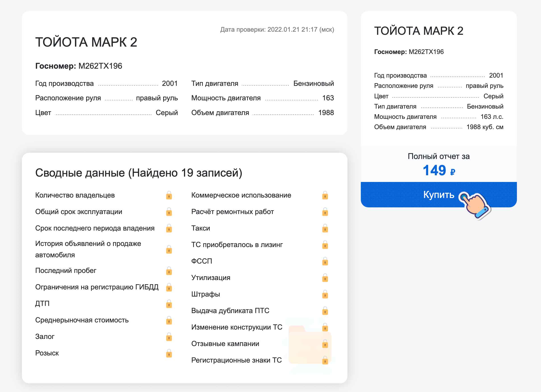This screenshot has height=392, width=541.
Task: Click lock icon for Отзывные кампании
Action: 325,344
